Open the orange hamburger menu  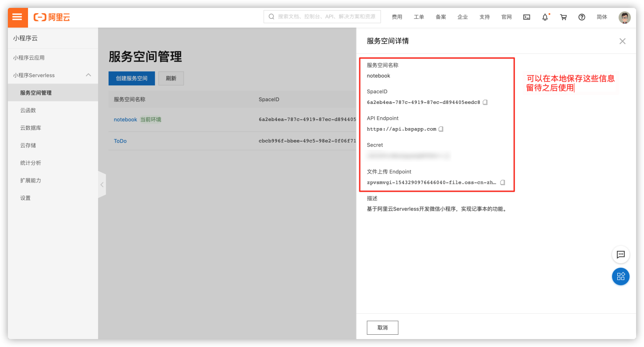(17, 17)
